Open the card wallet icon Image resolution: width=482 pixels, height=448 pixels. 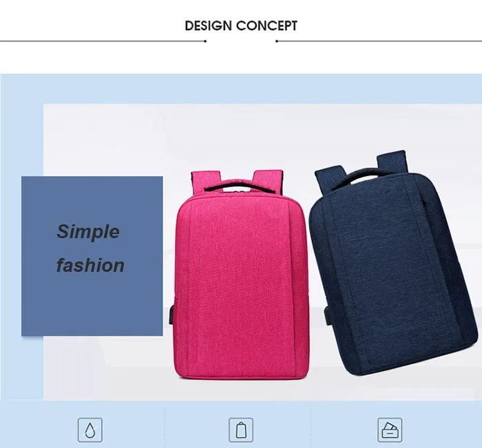click(390, 430)
